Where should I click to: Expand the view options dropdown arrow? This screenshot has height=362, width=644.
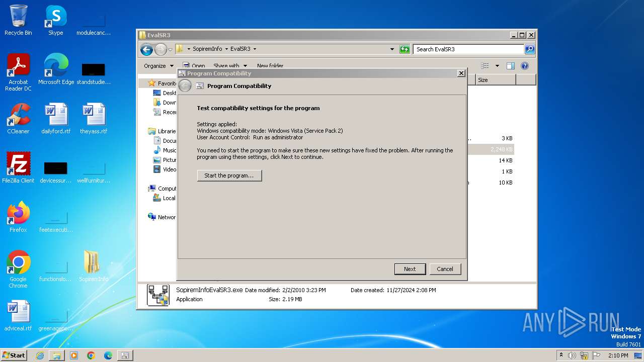pyautogui.click(x=497, y=66)
